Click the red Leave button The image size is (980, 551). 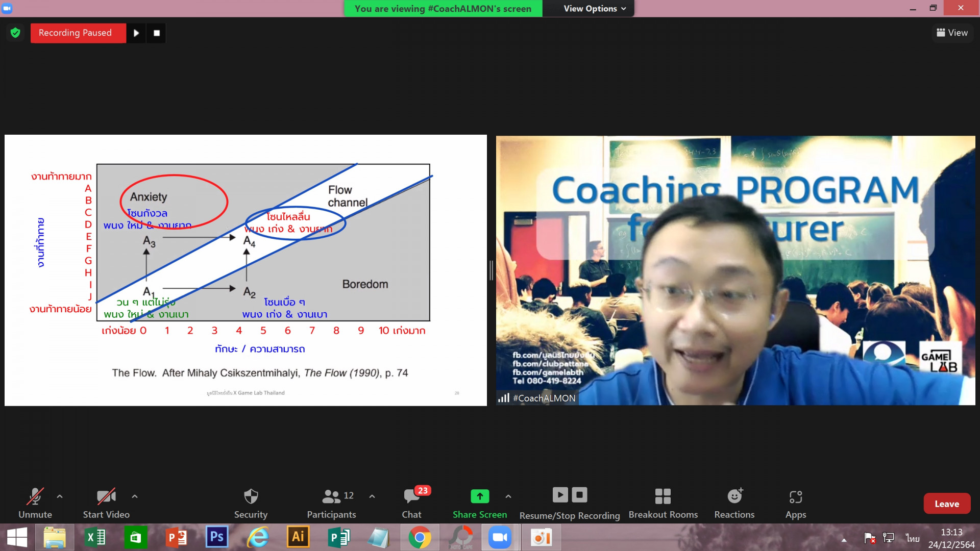pyautogui.click(x=946, y=504)
